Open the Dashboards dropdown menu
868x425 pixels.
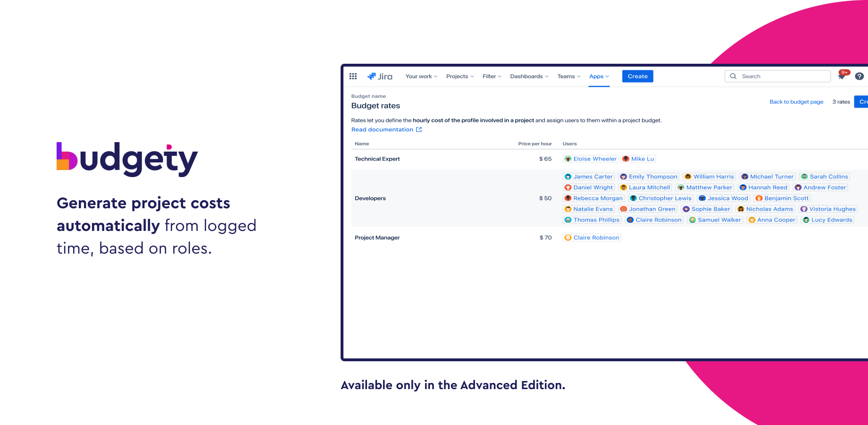(x=529, y=76)
